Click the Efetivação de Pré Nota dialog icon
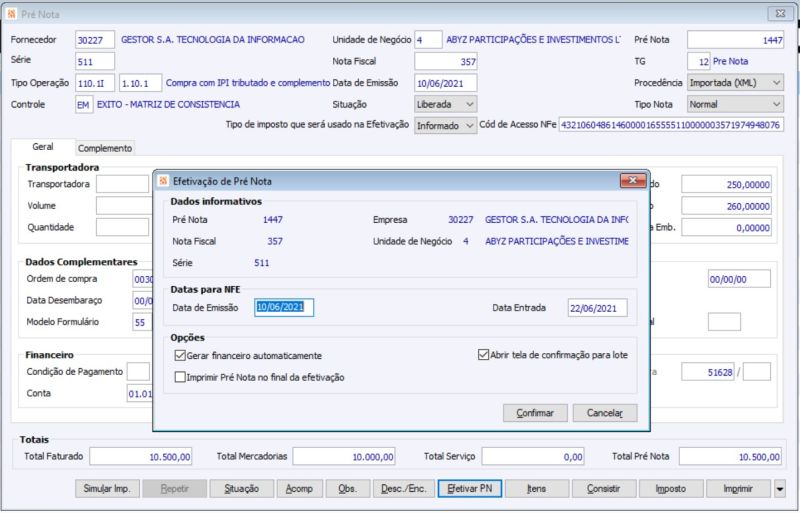800x513 pixels. [x=163, y=181]
